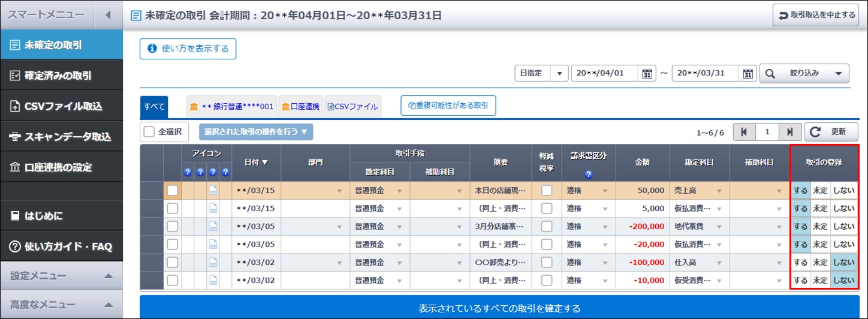Screen dimensions: 868x319
Task: Select **銀行普通****001 tab
Action: pos(231,107)
